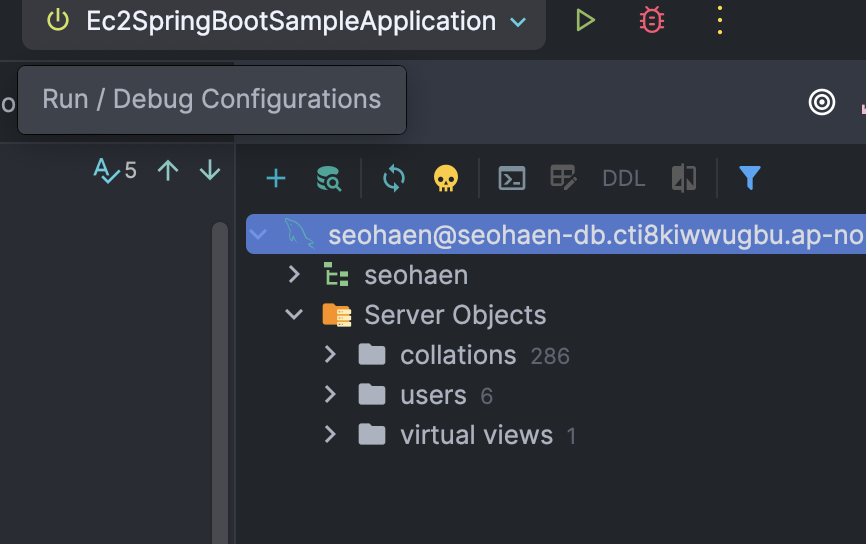The height and width of the screenshot is (544, 866).
Task: Click the seohaen schema icon
Action: [336, 274]
